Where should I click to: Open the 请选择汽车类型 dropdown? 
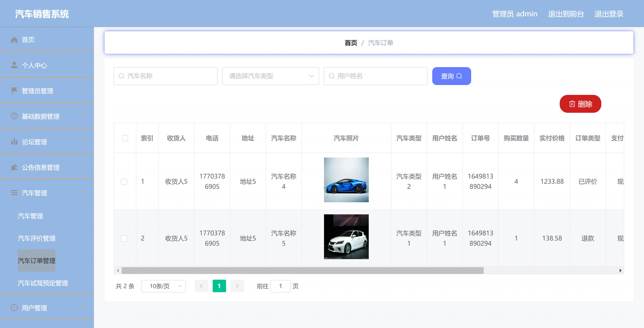click(271, 76)
